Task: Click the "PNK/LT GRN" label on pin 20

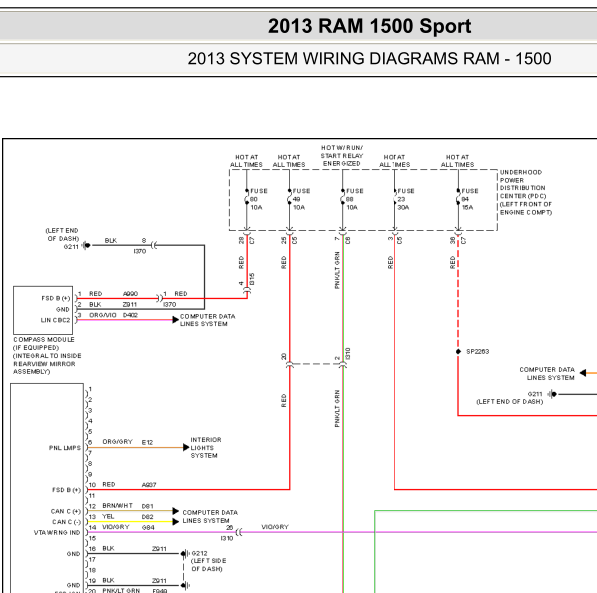Action: pos(121,590)
